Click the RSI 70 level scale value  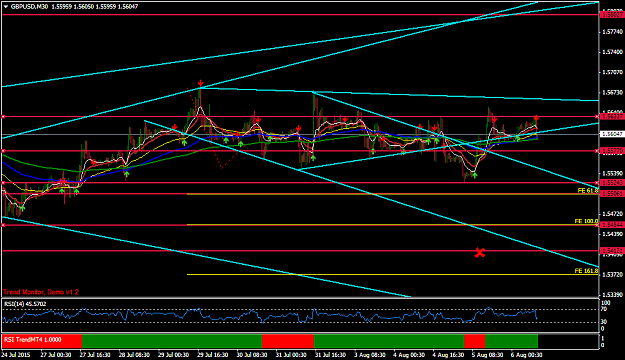(604, 309)
